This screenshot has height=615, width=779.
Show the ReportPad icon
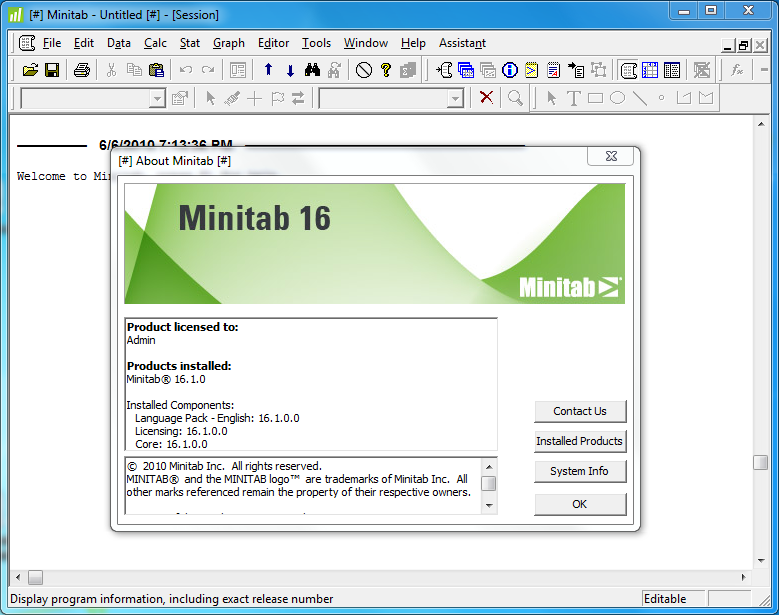pyautogui.click(x=553, y=70)
